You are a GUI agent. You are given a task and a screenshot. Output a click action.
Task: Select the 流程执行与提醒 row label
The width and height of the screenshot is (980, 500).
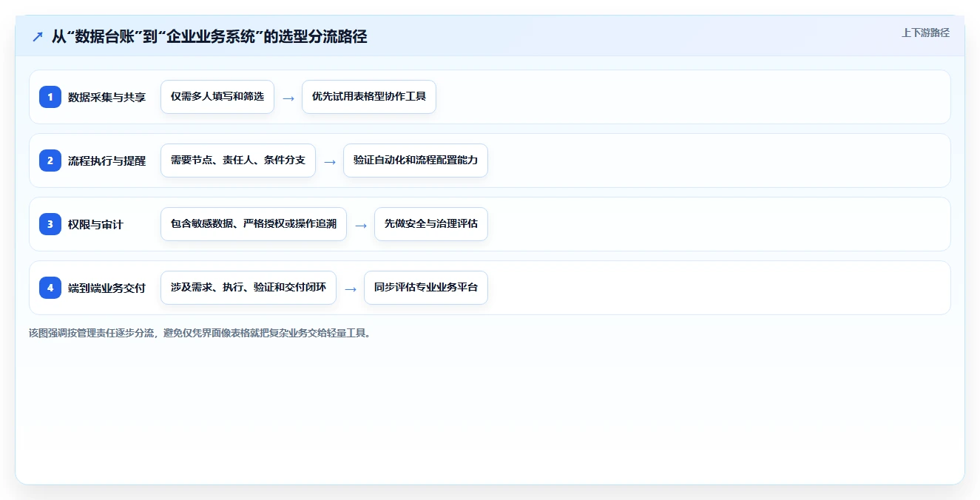pyautogui.click(x=107, y=161)
